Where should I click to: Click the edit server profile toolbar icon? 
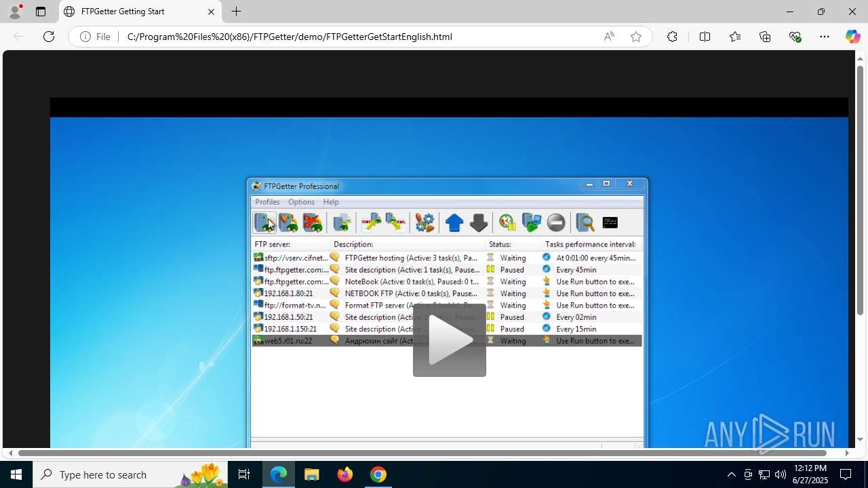click(288, 222)
